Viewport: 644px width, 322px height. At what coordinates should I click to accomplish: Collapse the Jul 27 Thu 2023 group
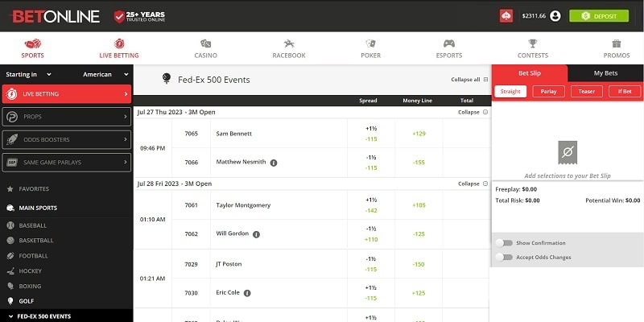pos(473,112)
